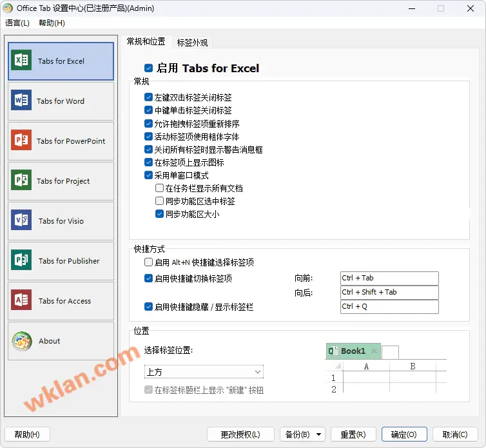
Task: Open the Tabs for Access icon
Action: pos(21,300)
